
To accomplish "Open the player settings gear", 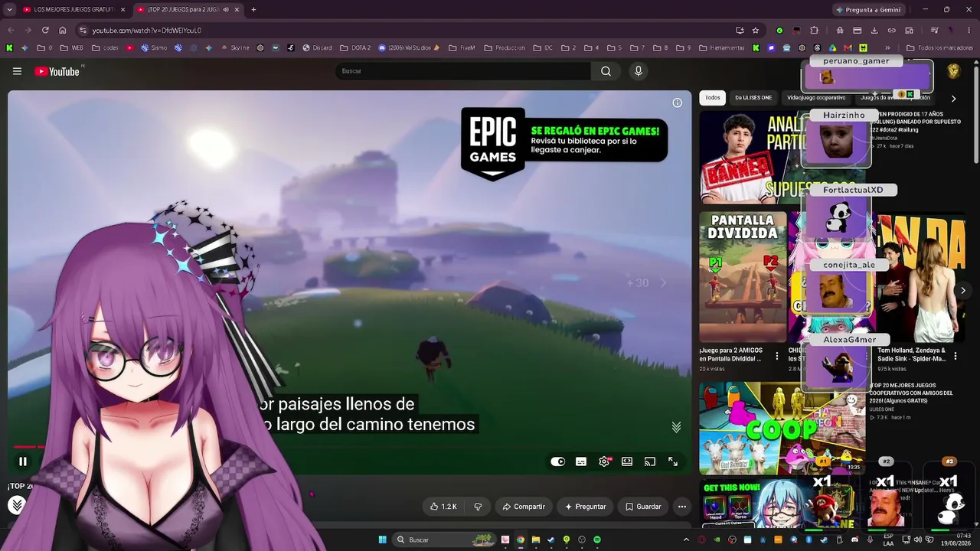I will [x=604, y=461].
